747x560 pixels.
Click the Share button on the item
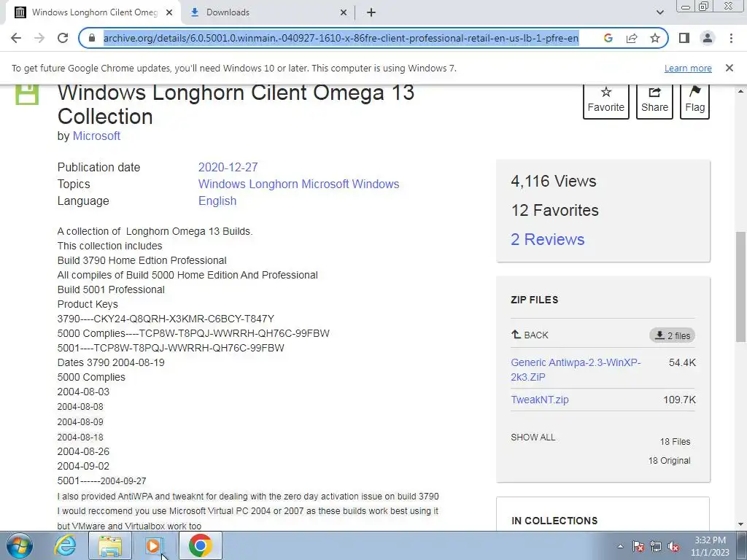point(654,101)
